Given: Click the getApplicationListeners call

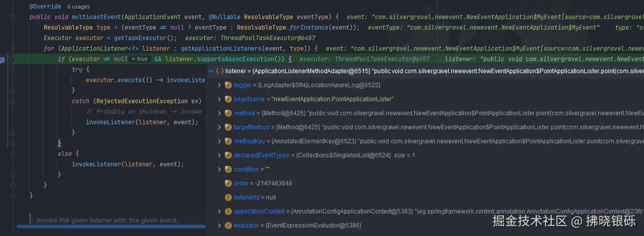Looking at the screenshot, I should (221, 49).
